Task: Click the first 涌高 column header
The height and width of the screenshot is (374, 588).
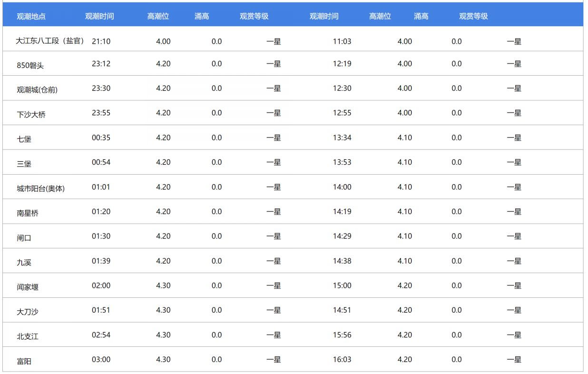Action: [x=202, y=16]
